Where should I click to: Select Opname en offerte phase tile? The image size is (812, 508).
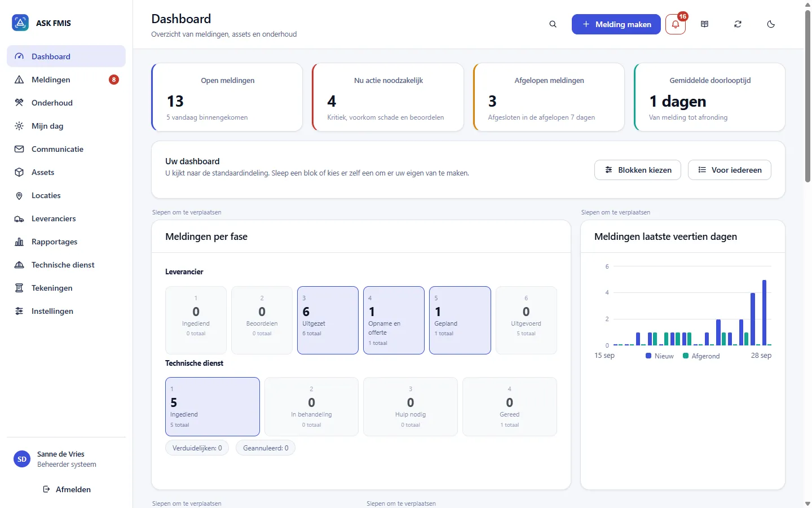pyautogui.click(x=394, y=320)
